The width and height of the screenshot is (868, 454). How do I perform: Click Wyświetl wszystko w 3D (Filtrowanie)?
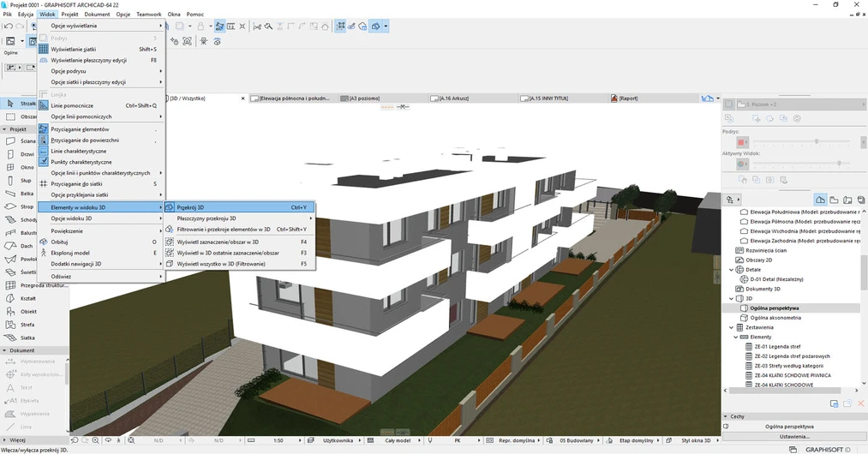coord(239,264)
